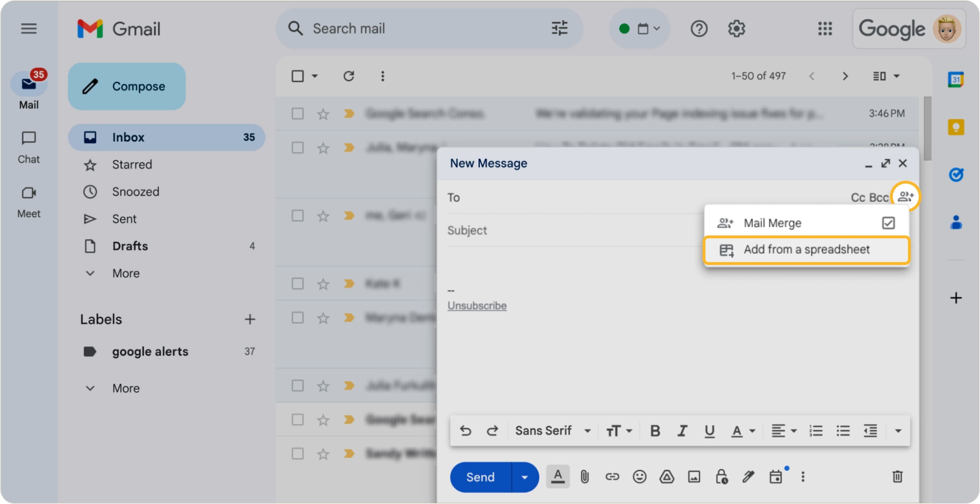Screen dimensions: 980x504
Task: Open the Starred folder
Action: [132, 165]
